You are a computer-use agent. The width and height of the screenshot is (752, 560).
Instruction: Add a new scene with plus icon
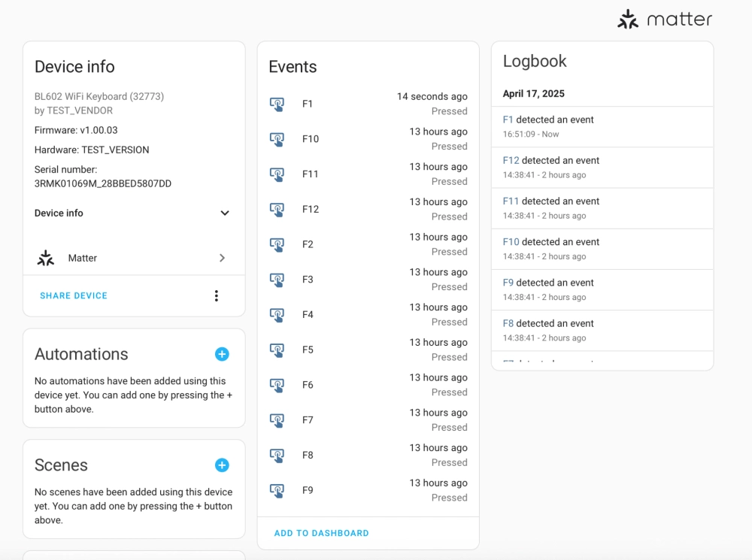pos(222,465)
